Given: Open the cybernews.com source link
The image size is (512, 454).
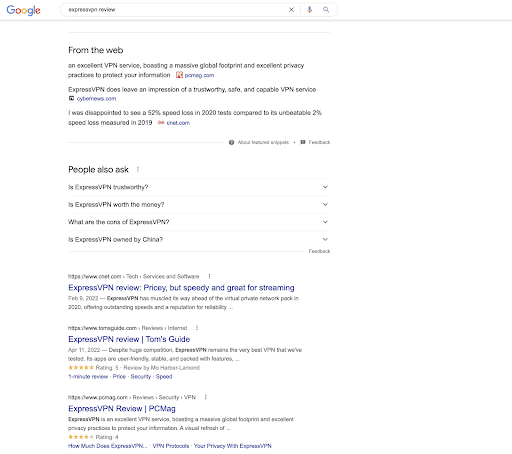Looking at the screenshot, I should coord(96,99).
